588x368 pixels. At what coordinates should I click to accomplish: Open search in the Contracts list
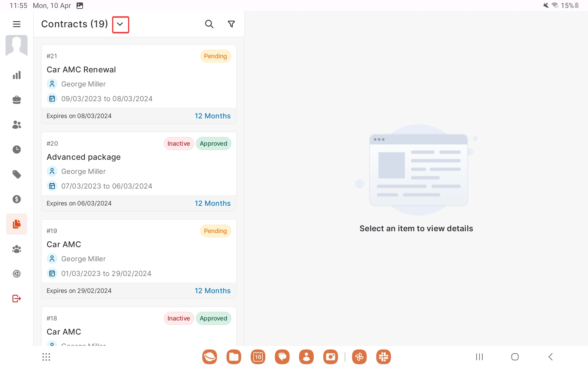(x=209, y=24)
